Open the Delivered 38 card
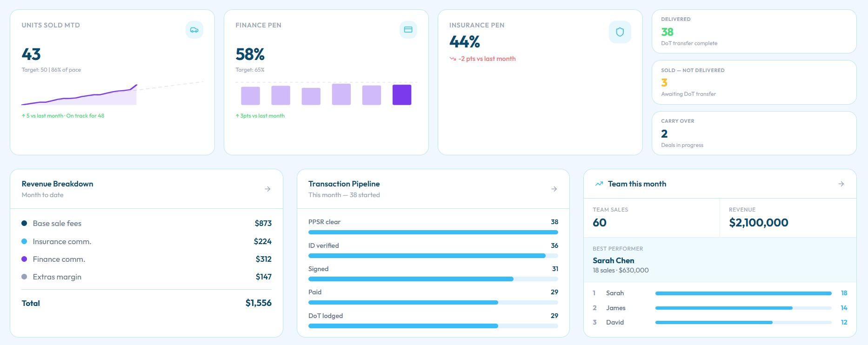This screenshot has height=345, width=868. click(754, 32)
